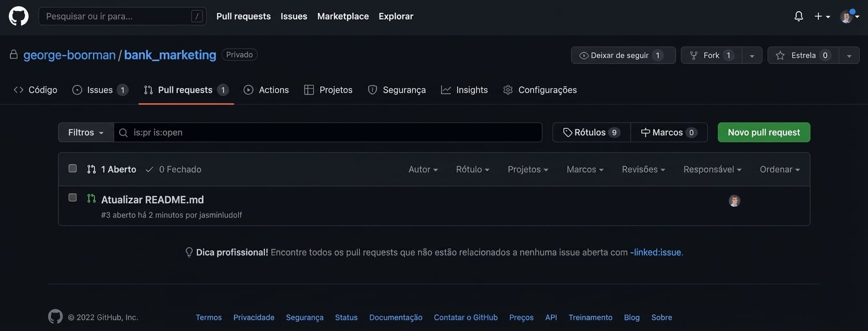Click the open pull request icon beside 'Atualizar README.md'
This screenshot has height=331, width=868.
[x=91, y=199]
